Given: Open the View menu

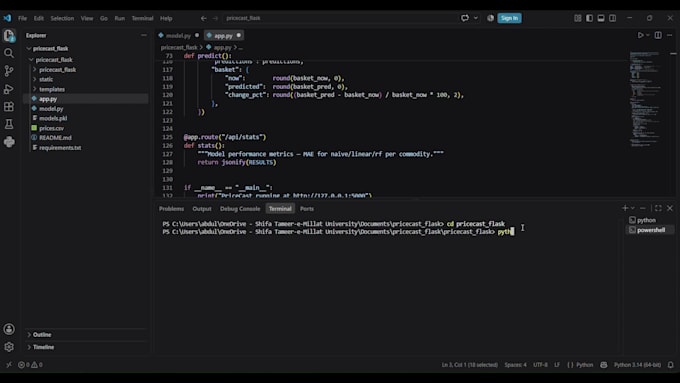Looking at the screenshot, I should tap(87, 18).
